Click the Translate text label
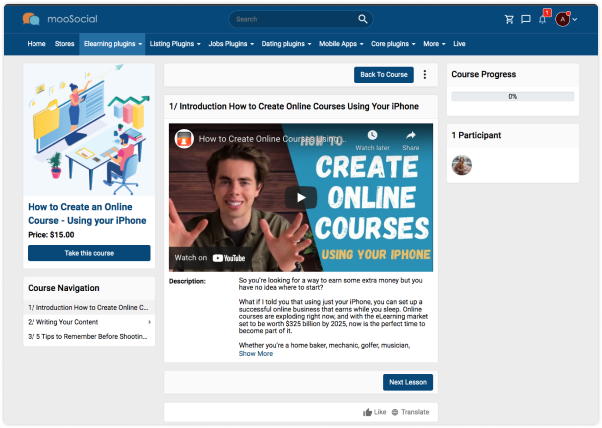Viewport: 602px width, 428px height. [415, 412]
